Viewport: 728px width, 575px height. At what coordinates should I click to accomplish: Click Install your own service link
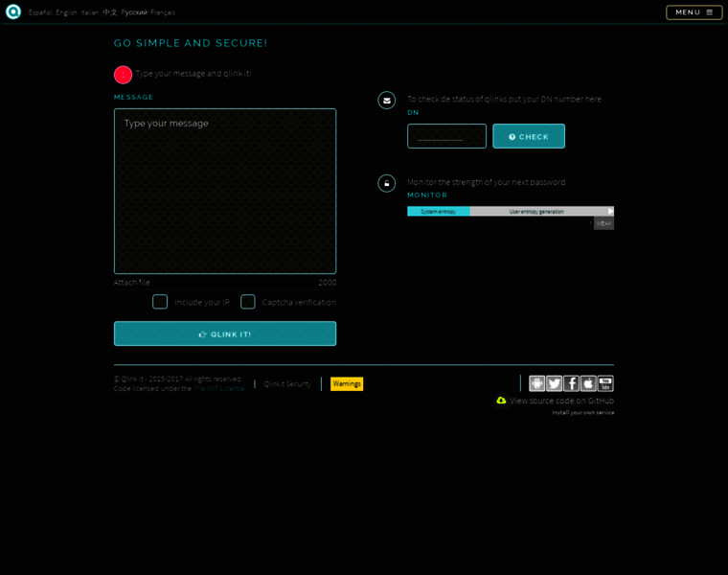coord(583,412)
